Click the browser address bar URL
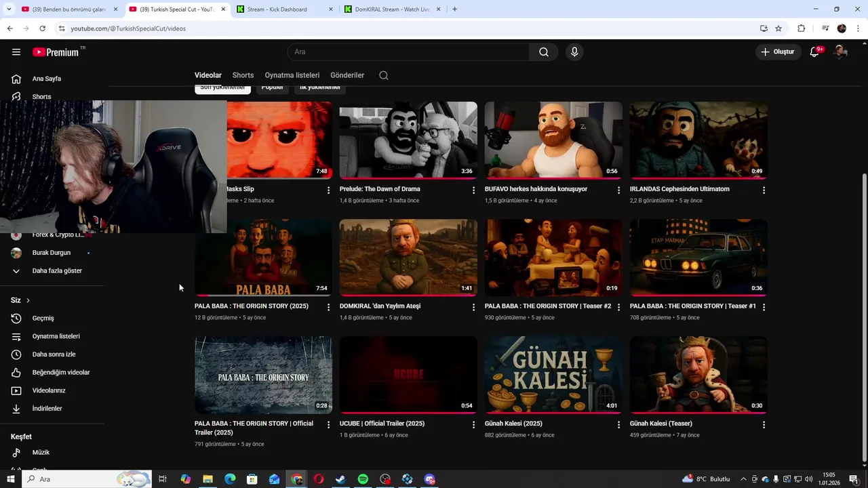 click(x=128, y=28)
